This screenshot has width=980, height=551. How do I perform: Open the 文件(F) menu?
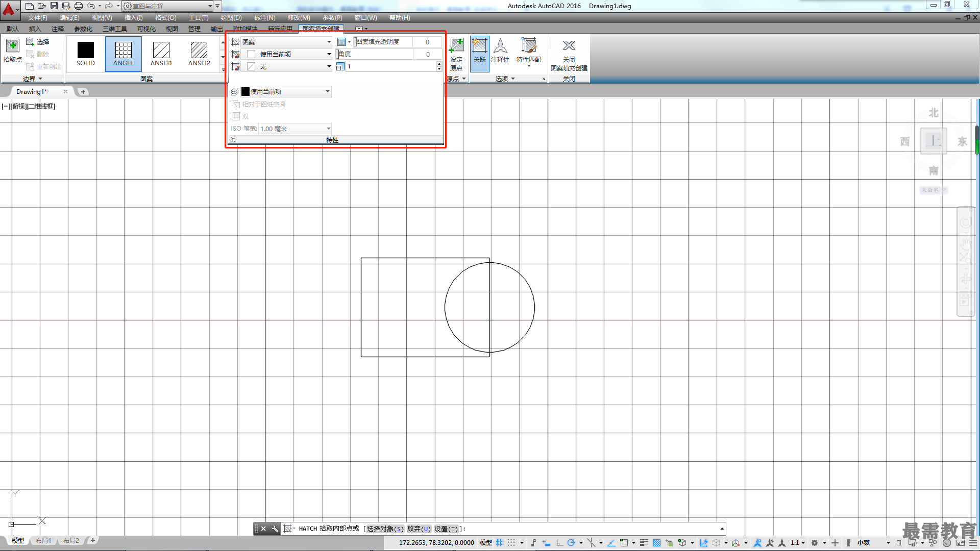point(37,18)
